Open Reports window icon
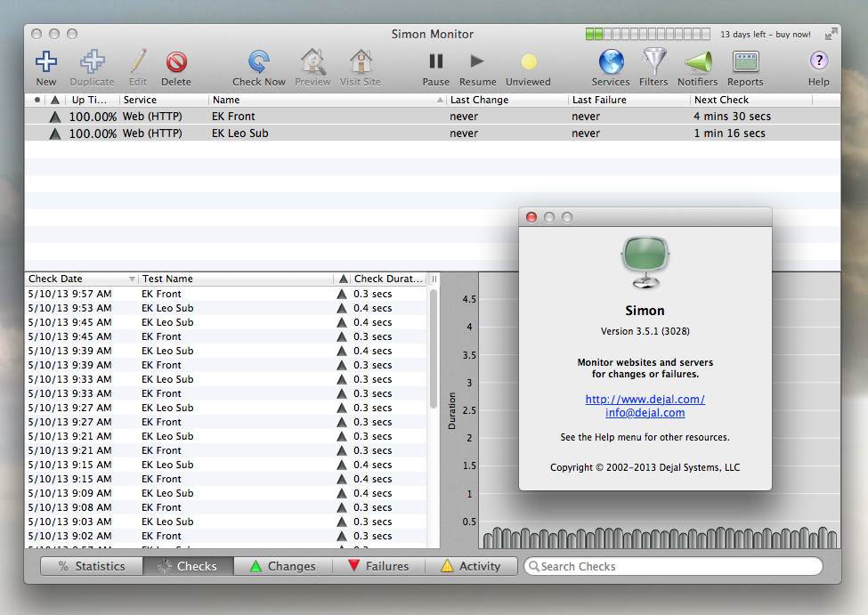 [x=745, y=62]
